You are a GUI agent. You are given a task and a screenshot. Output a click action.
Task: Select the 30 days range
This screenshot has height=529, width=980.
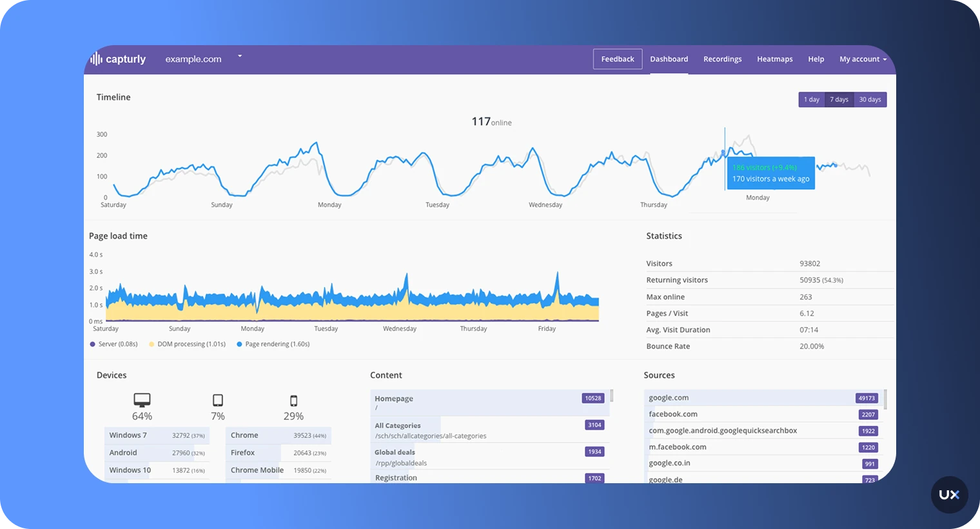tap(870, 99)
